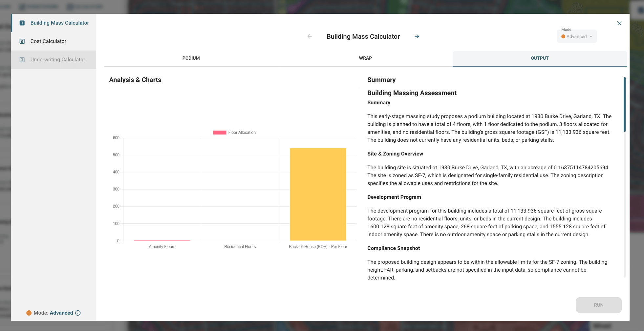Go to previous calculator with left arrow
The height and width of the screenshot is (331, 644).
click(310, 36)
